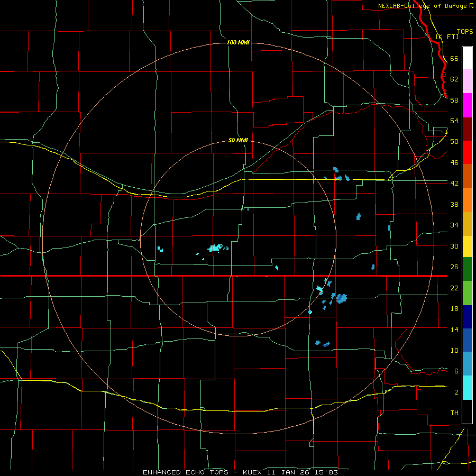Select the light orange legend swatch
Image resolution: width=476 pixels, height=476 pixels.
pyautogui.click(x=467, y=200)
